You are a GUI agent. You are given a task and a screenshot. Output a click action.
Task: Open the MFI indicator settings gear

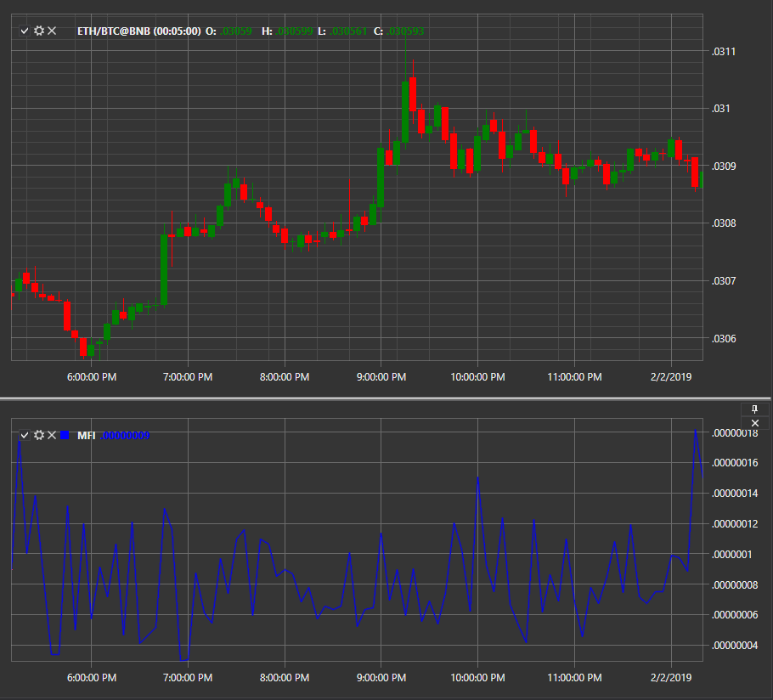[39, 435]
